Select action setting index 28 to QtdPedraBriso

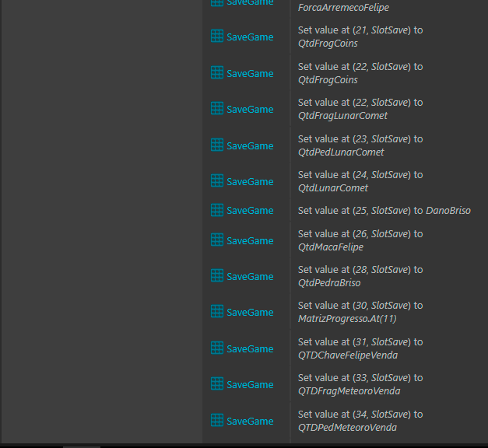coord(360,276)
